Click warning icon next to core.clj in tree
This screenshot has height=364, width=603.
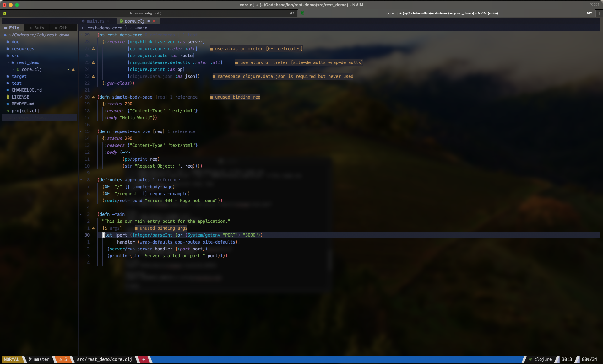pyautogui.click(x=73, y=69)
